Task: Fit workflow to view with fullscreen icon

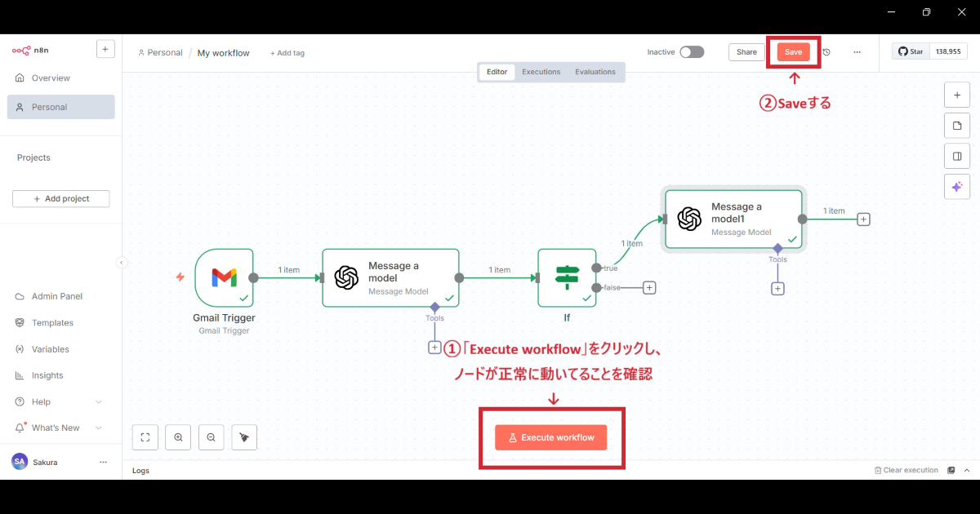Action: pyautogui.click(x=145, y=436)
